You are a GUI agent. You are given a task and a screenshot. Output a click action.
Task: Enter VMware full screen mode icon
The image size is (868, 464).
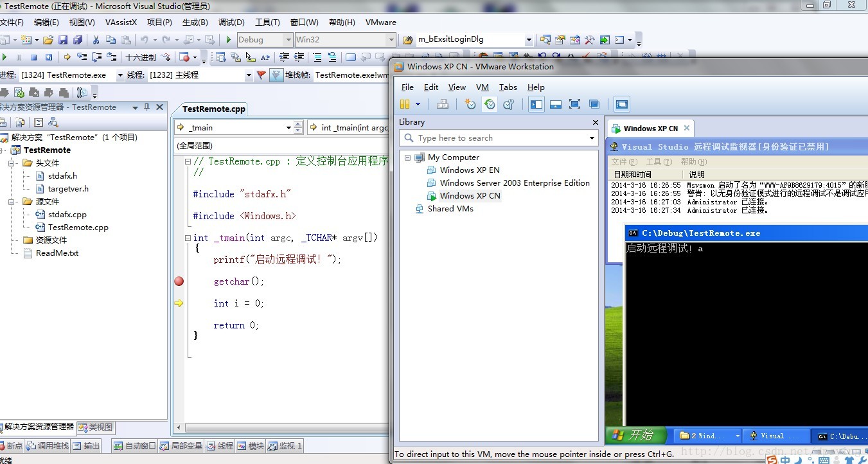(575, 104)
